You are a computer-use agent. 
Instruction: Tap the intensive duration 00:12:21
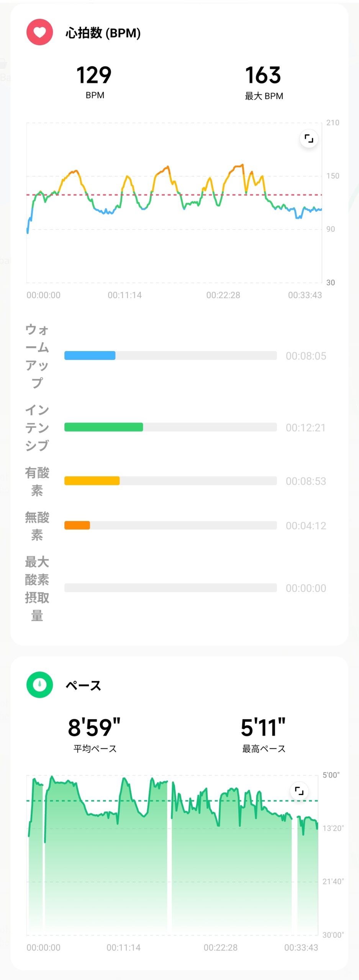tap(306, 428)
